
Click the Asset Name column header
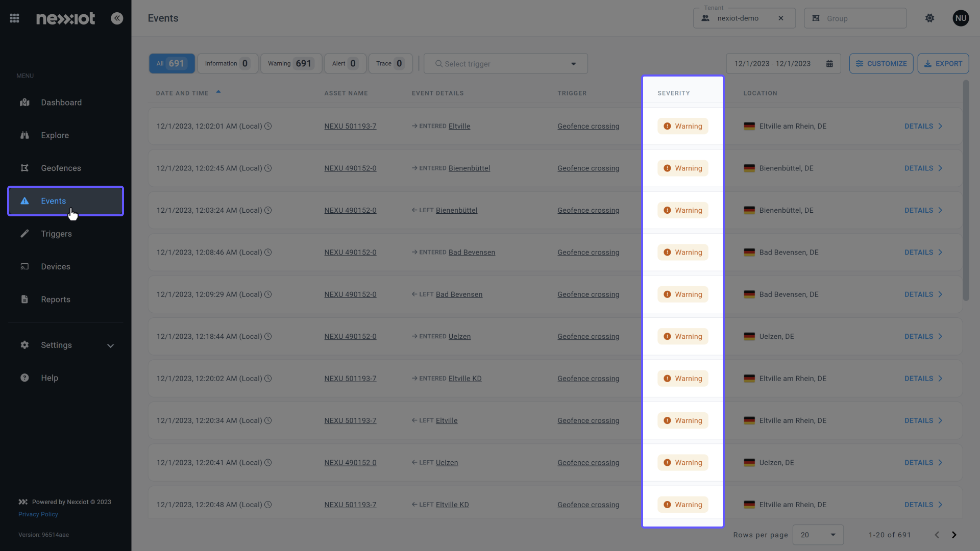pos(346,93)
